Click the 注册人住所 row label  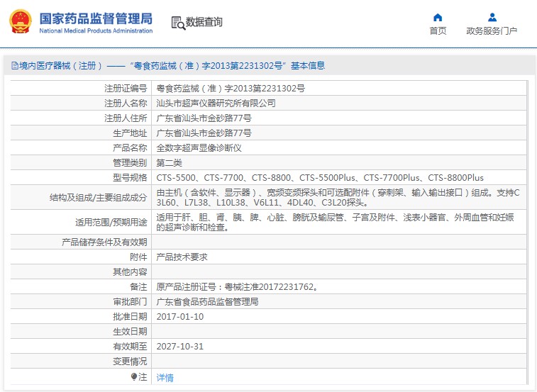pos(126,118)
